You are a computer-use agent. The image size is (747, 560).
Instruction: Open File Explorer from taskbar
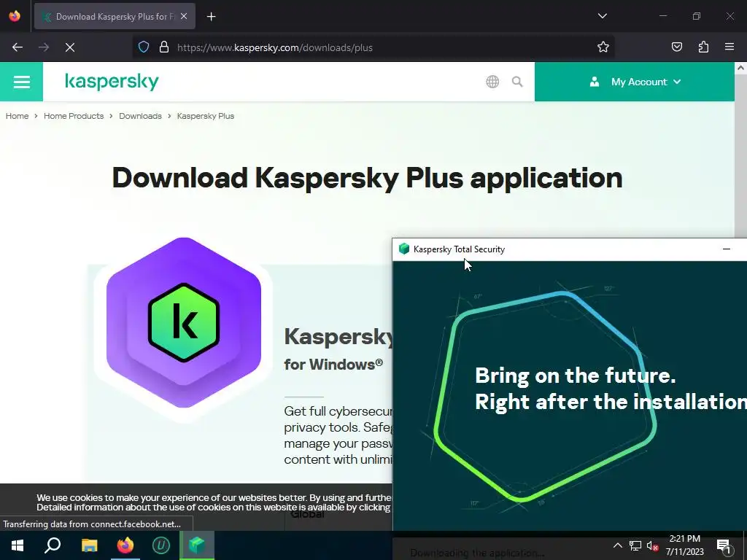(x=89, y=545)
